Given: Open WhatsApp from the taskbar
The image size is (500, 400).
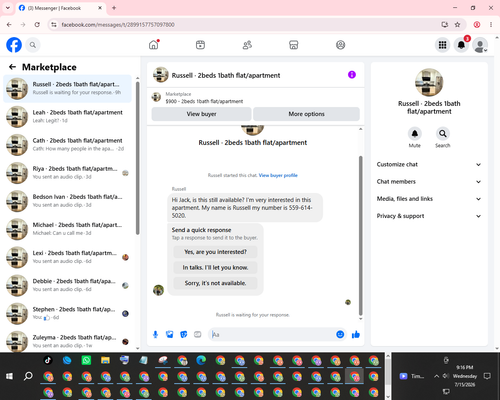Looking at the screenshot, I should pos(86,360).
